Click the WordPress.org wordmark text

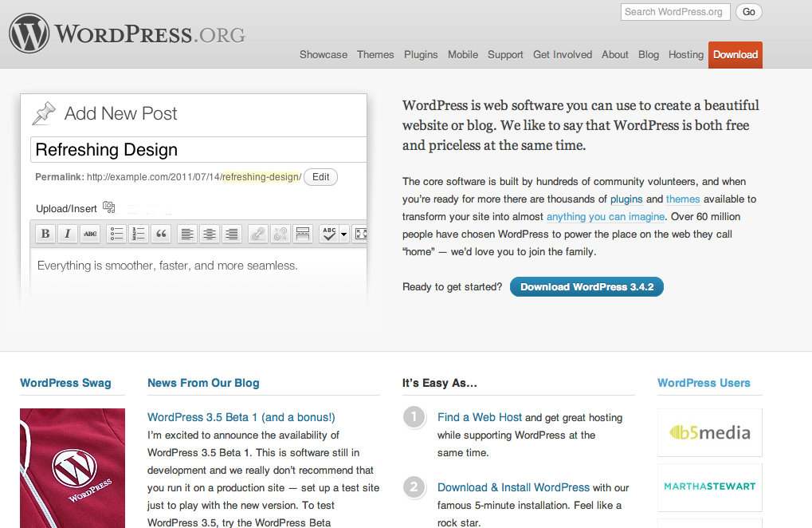tap(150, 34)
